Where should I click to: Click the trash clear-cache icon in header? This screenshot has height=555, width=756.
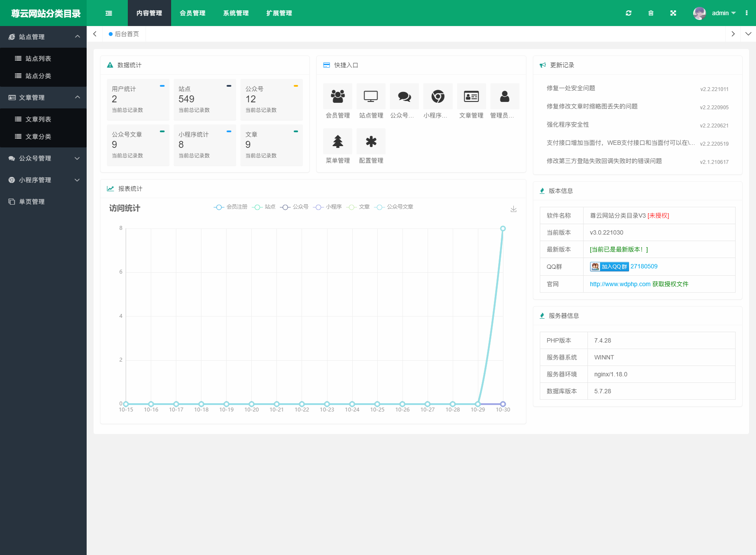651,13
